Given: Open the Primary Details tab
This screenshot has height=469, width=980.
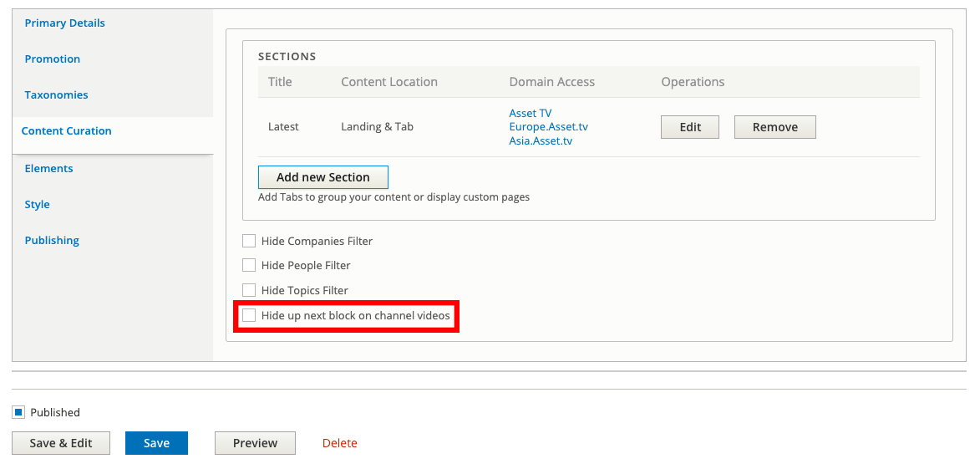Looking at the screenshot, I should point(64,23).
